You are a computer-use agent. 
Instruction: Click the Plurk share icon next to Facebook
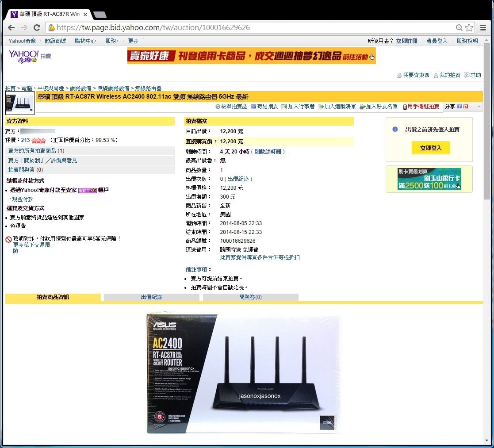465,107
